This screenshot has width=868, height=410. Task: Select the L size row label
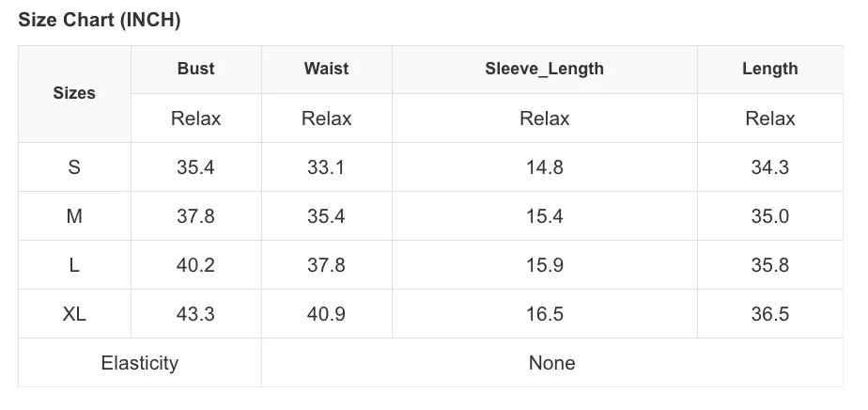pyautogui.click(x=74, y=265)
